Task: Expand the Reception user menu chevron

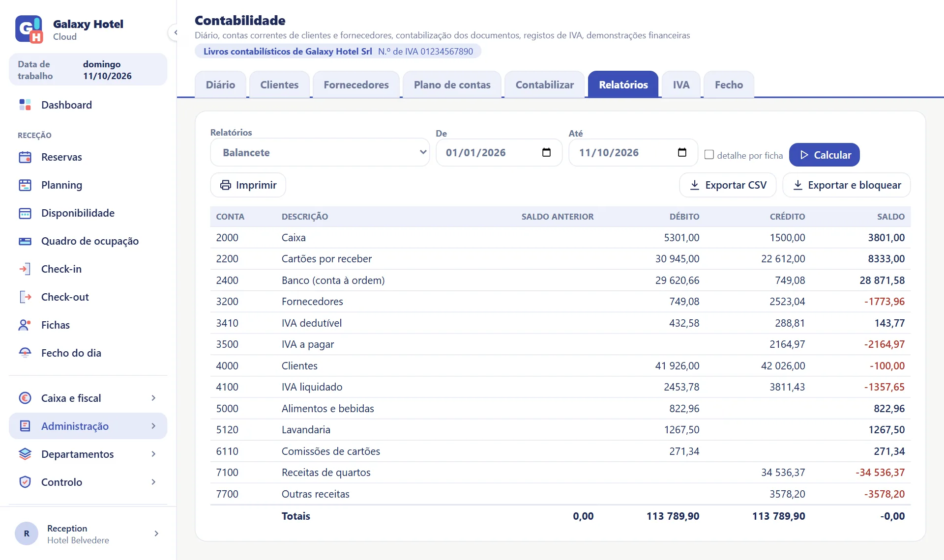Action: pos(156,533)
